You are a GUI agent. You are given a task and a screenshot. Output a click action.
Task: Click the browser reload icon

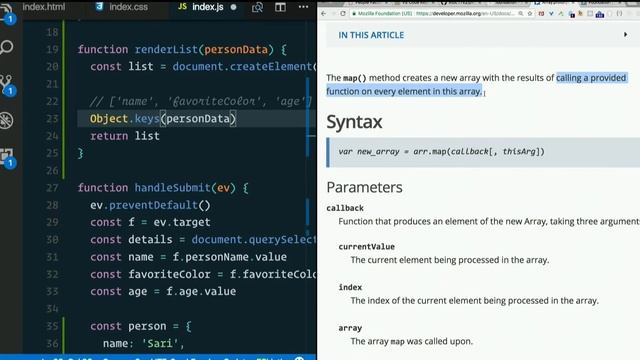pyautogui.click(x=343, y=13)
